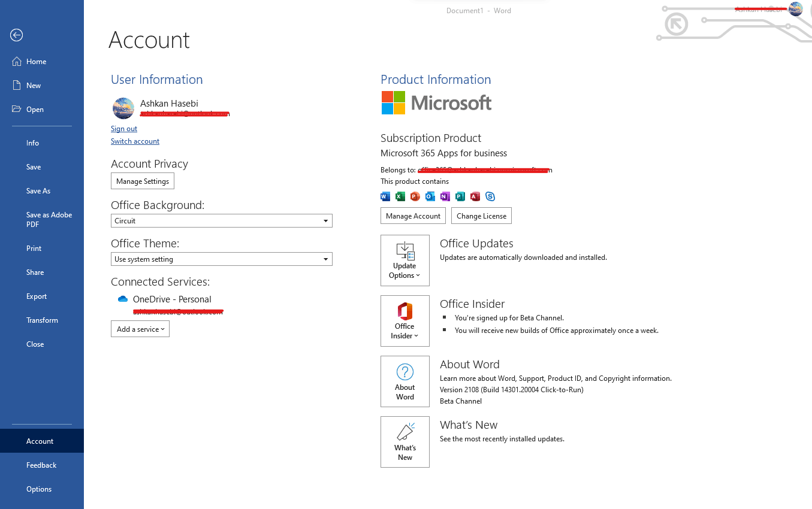Open the account avatar in the title bar

[x=796, y=9]
